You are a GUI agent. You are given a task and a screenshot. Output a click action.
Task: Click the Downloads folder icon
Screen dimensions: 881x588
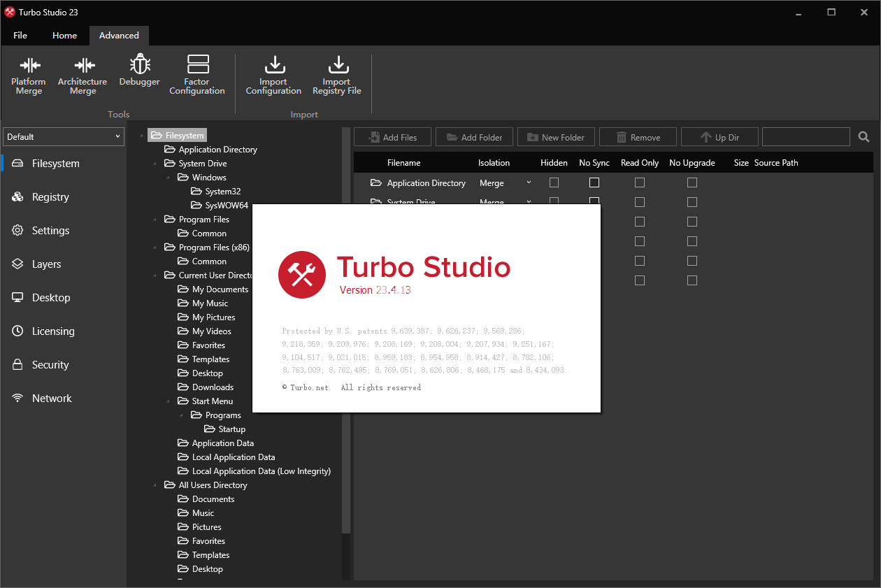point(183,387)
